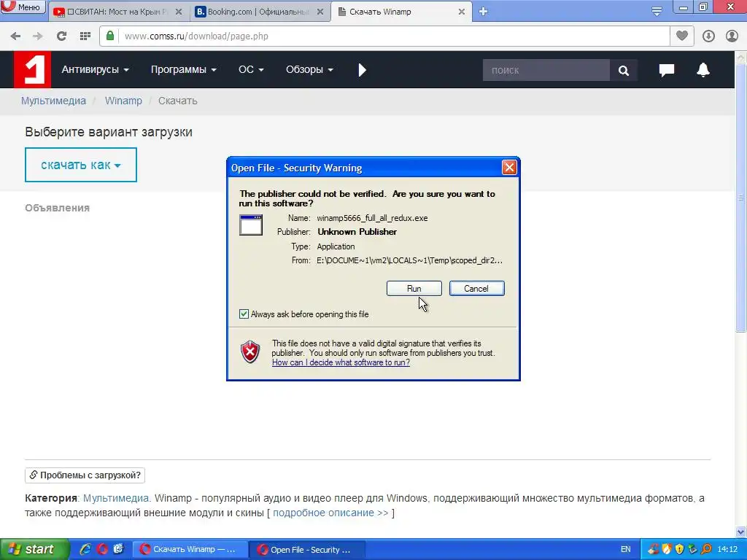Close the Security Warning dialog with the red X
The width and height of the screenshot is (747, 560).
tap(509, 168)
